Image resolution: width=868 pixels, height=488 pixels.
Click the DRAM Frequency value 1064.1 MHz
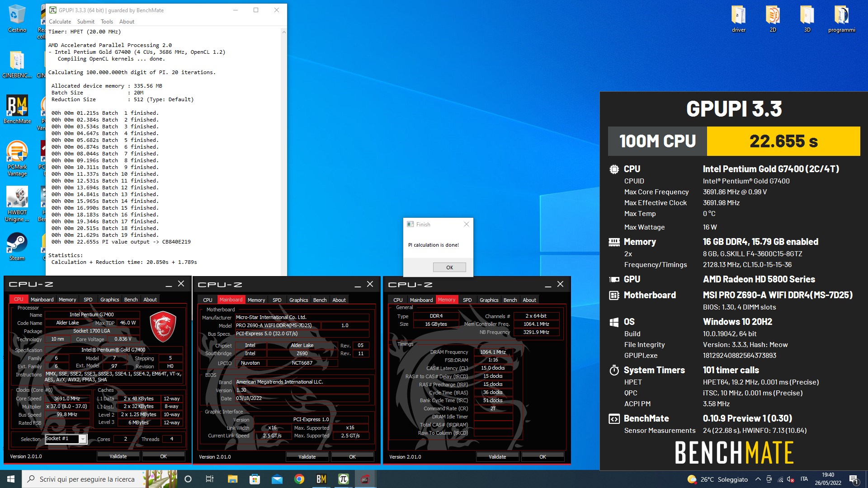tap(493, 352)
